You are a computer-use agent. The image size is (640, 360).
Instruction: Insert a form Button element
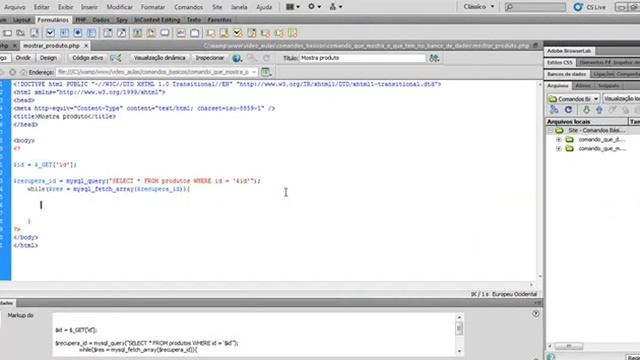(165, 33)
